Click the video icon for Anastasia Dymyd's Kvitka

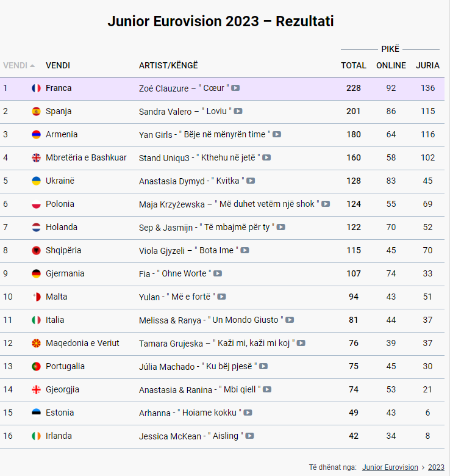click(251, 181)
